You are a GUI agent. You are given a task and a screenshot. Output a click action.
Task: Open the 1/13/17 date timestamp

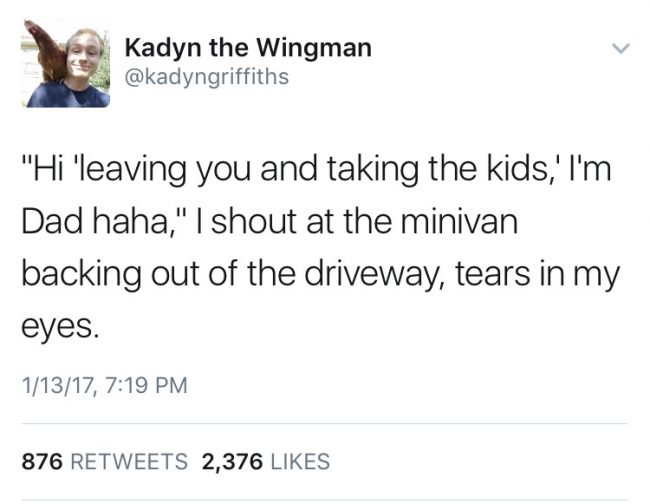tap(58, 385)
